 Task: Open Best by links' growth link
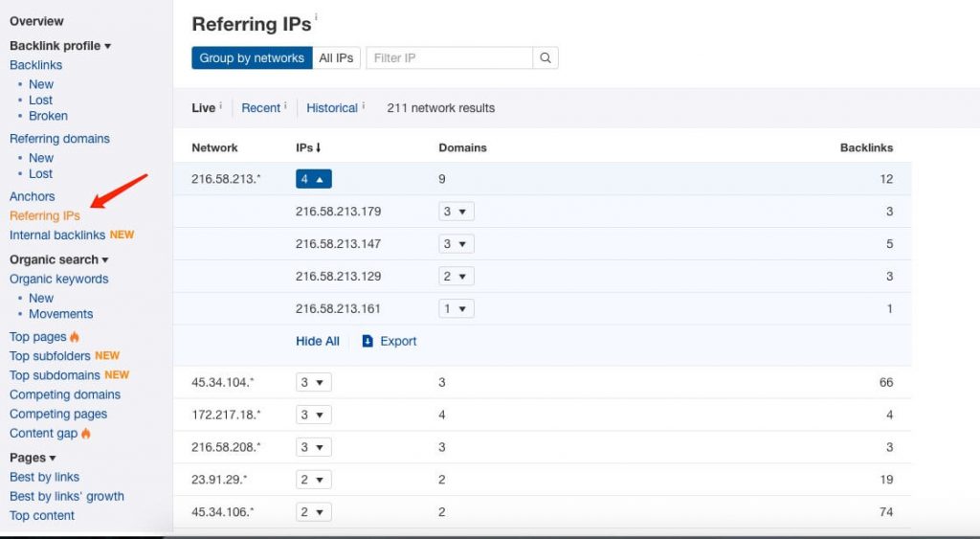67,497
